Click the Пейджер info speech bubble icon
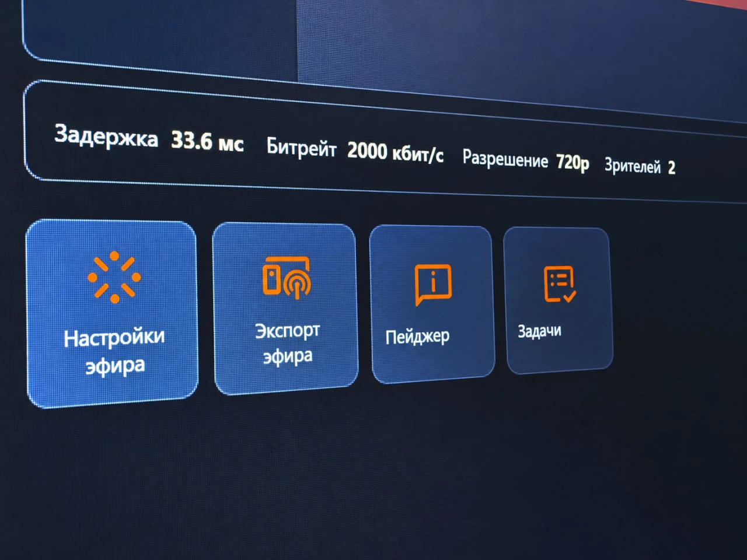This screenshot has height=560, width=747. (x=433, y=284)
